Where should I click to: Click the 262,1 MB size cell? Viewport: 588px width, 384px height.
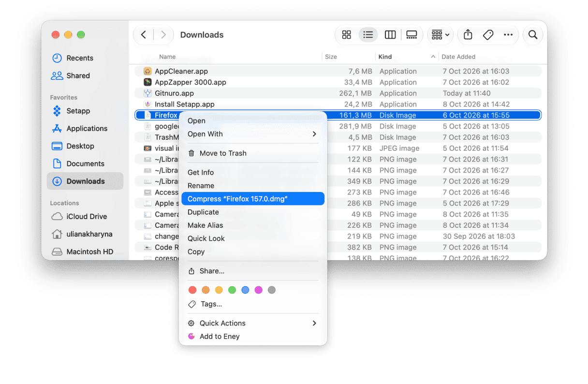tap(355, 93)
